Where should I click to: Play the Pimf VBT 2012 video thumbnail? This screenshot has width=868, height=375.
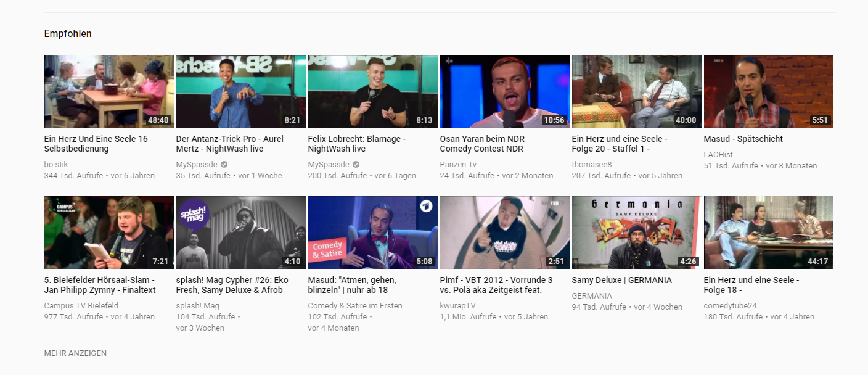click(x=504, y=233)
